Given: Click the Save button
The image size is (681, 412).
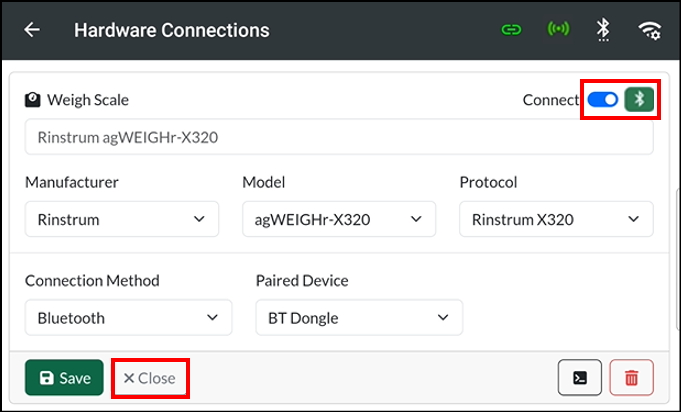Looking at the screenshot, I should [64, 377].
